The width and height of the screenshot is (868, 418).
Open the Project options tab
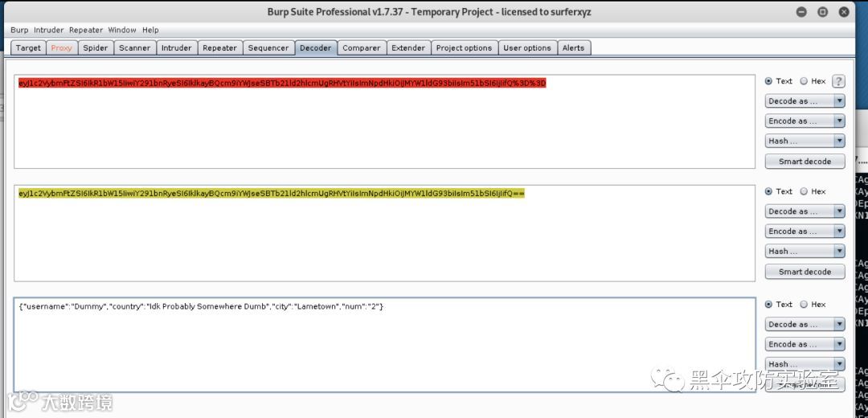[464, 47]
